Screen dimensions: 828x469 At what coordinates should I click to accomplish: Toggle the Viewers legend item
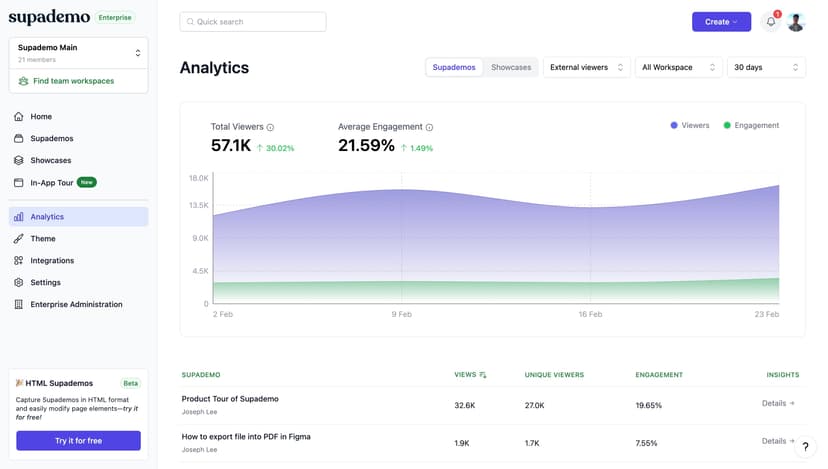[690, 125]
